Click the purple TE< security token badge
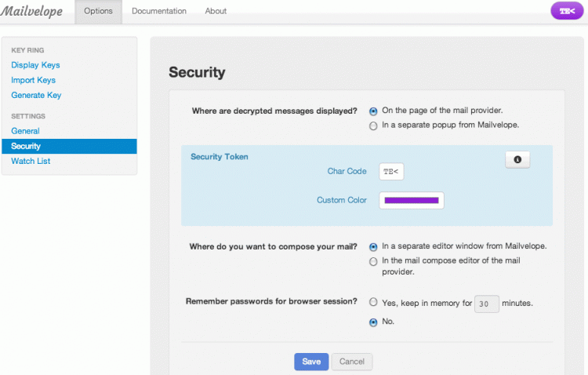The image size is (588, 375). coord(567,11)
